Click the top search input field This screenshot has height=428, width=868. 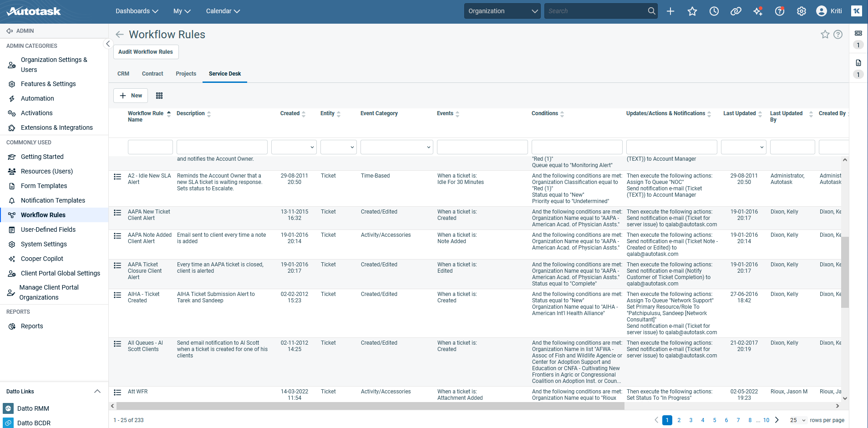click(595, 11)
